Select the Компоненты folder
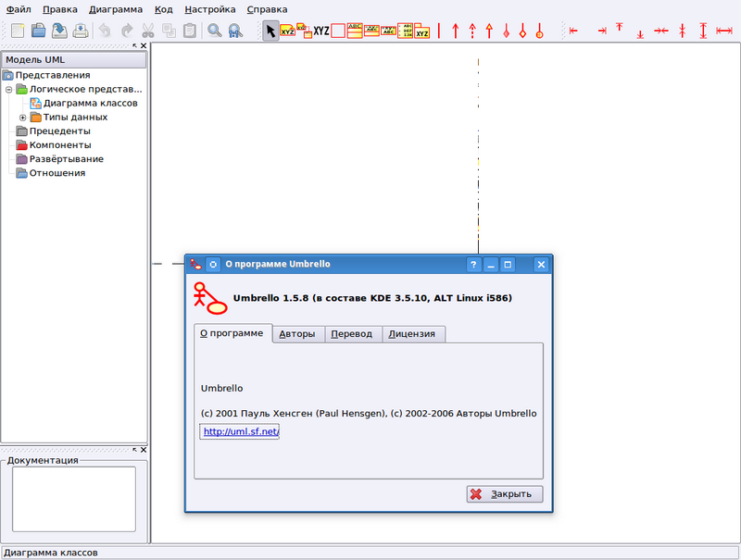The height and width of the screenshot is (560, 741). point(54,145)
